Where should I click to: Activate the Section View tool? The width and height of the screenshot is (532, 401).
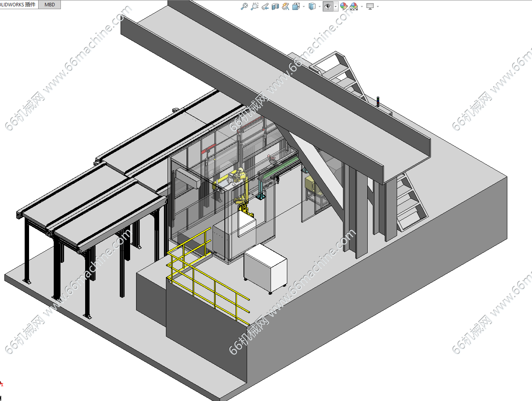(x=275, y=6)
